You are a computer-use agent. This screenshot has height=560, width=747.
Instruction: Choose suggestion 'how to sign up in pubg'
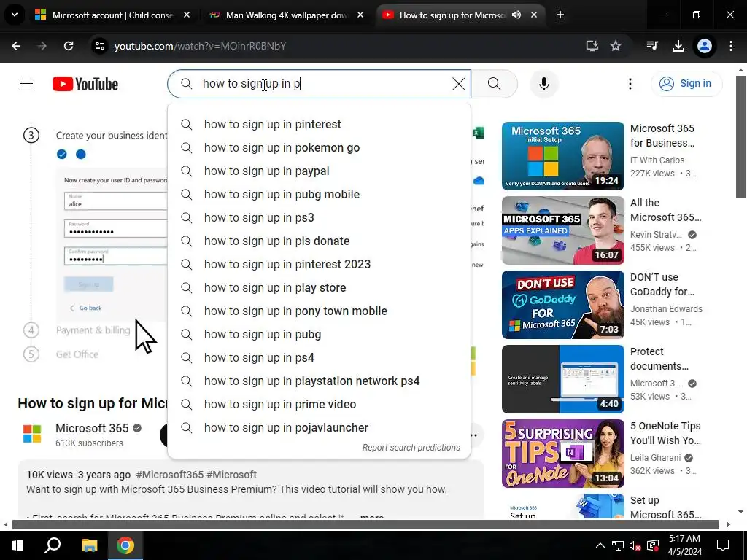pos(320,334)
